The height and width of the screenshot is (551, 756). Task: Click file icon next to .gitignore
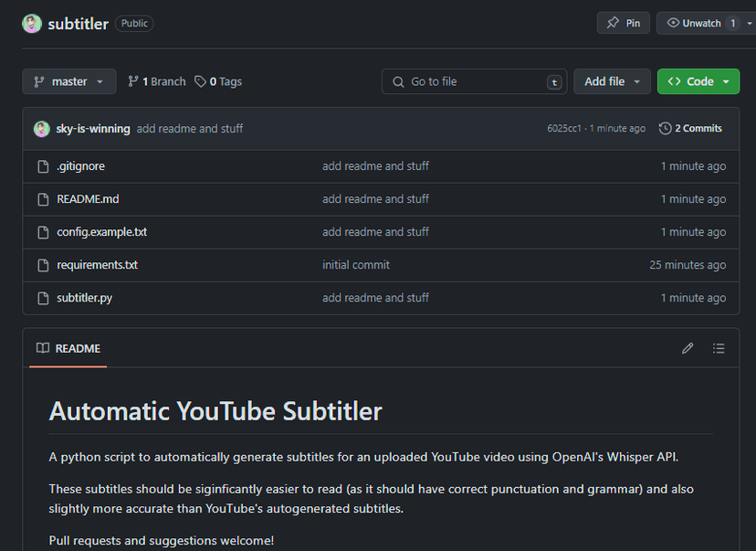[x=44, y=166]
